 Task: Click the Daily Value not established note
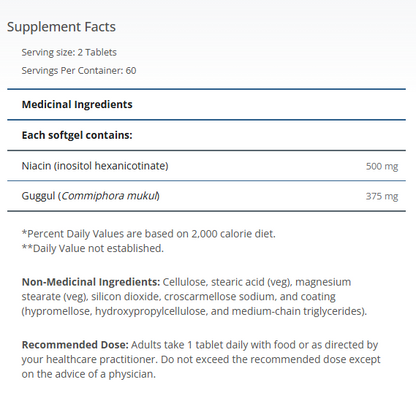93,248
